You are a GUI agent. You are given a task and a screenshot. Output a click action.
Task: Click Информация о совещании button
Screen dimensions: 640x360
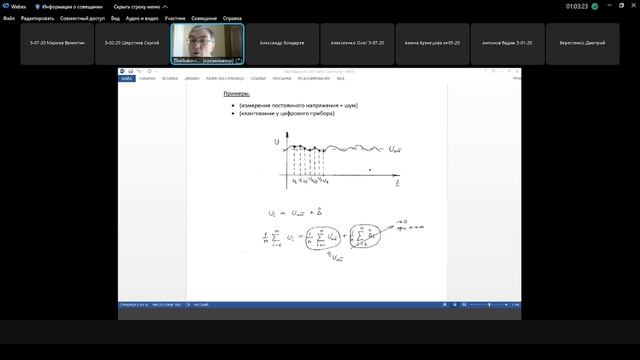[x=69, y=7]
